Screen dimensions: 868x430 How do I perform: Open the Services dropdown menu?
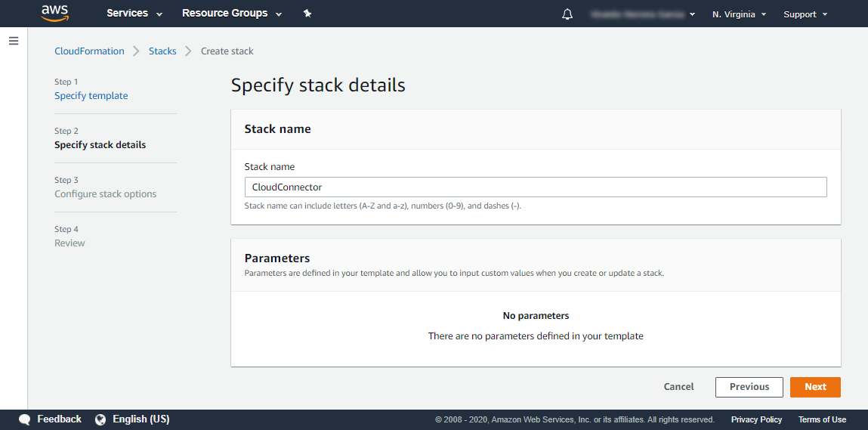tap(134, 14)
